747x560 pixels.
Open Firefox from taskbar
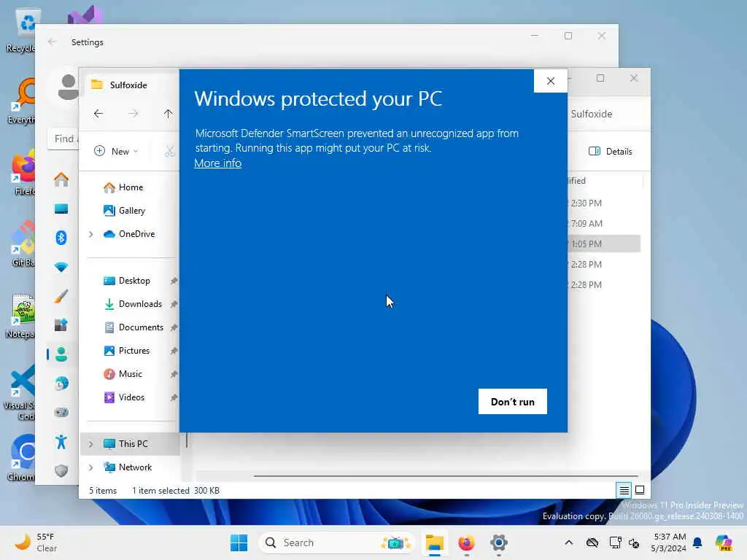click(x=466, y=542)
